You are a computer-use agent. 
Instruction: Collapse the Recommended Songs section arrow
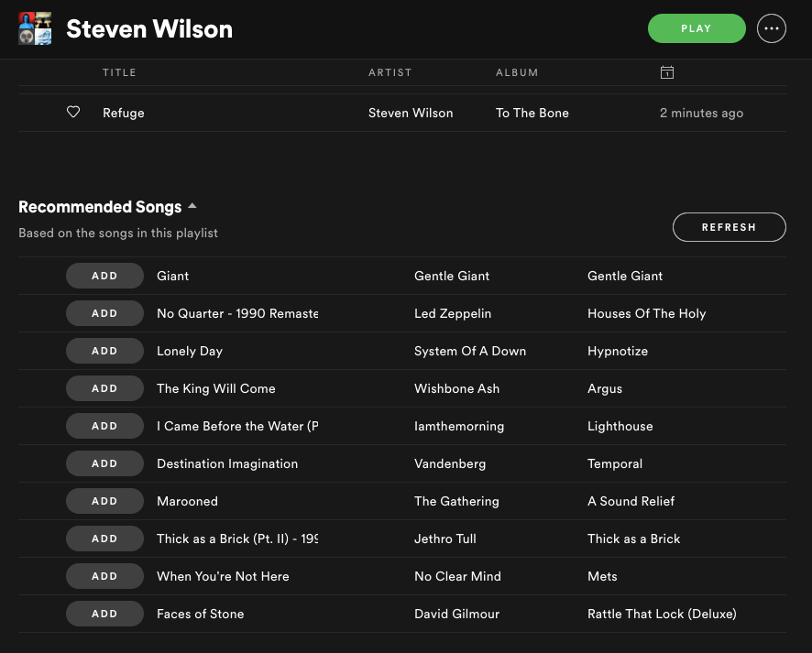point(192,205)
